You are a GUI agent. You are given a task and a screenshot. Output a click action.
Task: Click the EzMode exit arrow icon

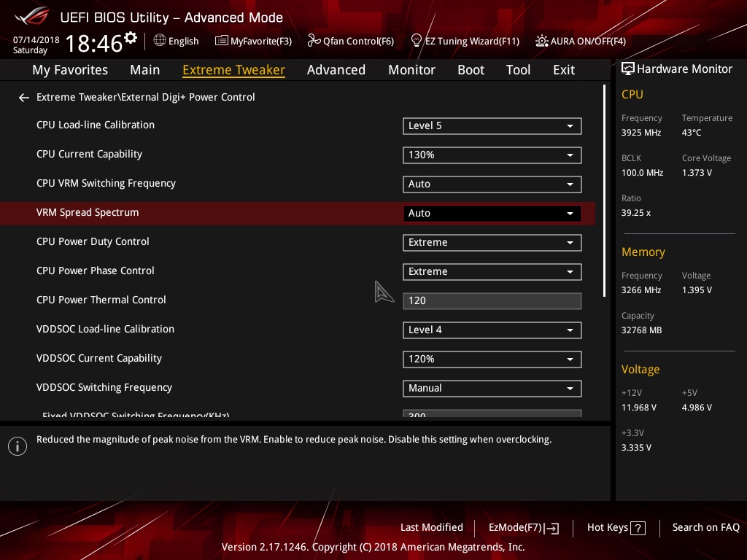(551, 528)
